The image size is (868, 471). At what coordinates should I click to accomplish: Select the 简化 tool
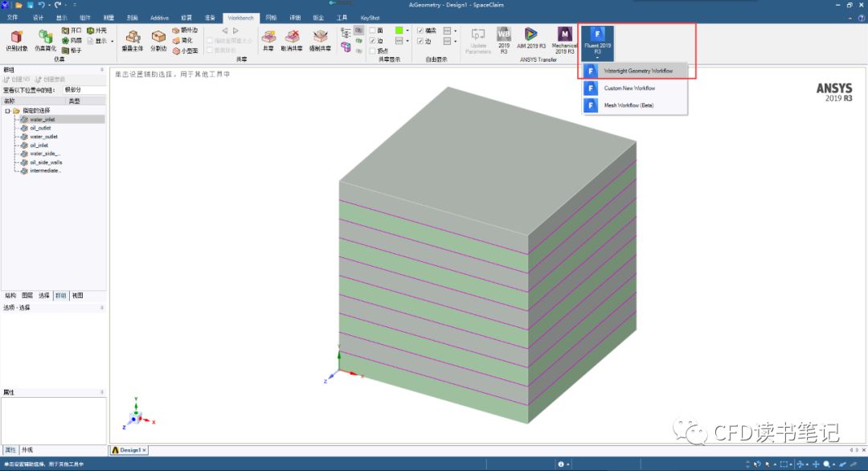(182, 40)
